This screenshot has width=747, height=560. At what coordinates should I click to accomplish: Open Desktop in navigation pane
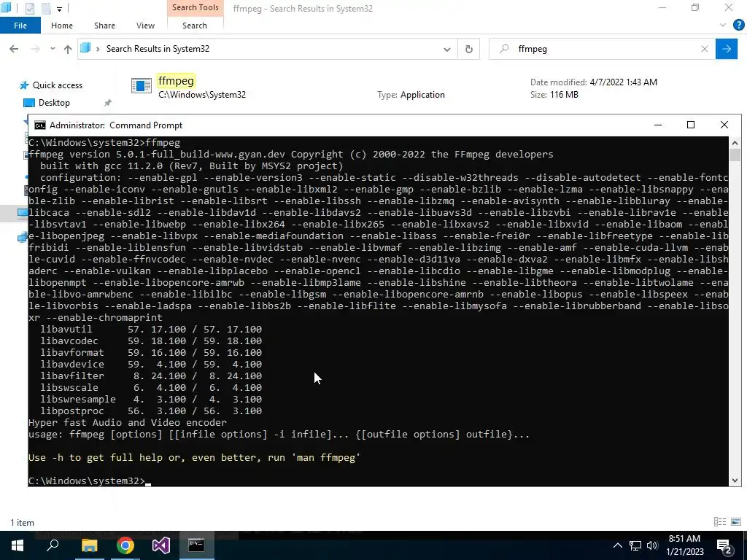coord(54,103)
